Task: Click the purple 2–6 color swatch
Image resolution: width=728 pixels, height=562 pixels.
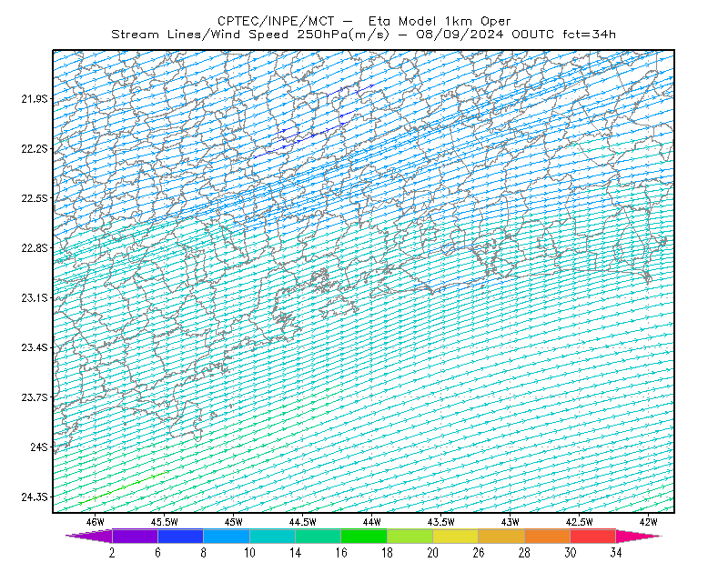Action: 135,536
